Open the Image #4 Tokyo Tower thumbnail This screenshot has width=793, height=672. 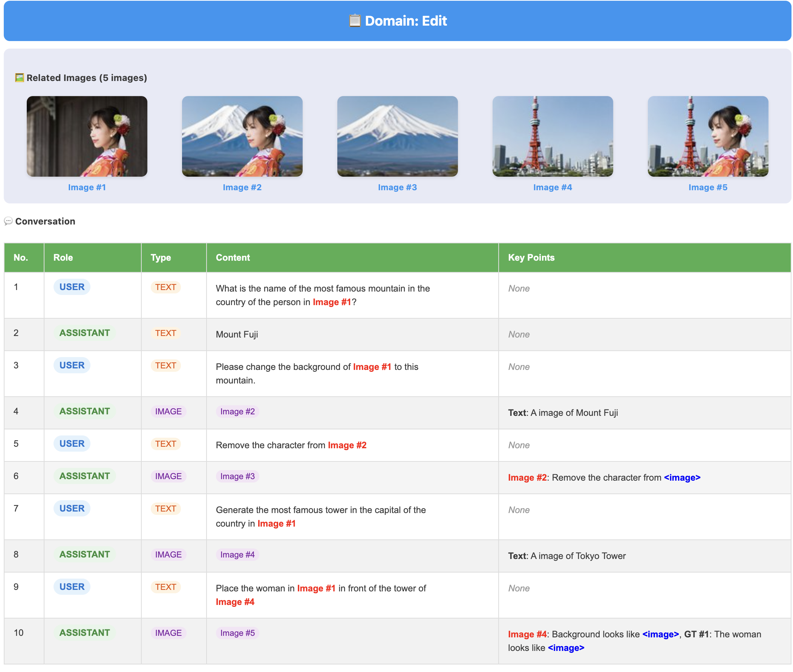click(552, 136)
